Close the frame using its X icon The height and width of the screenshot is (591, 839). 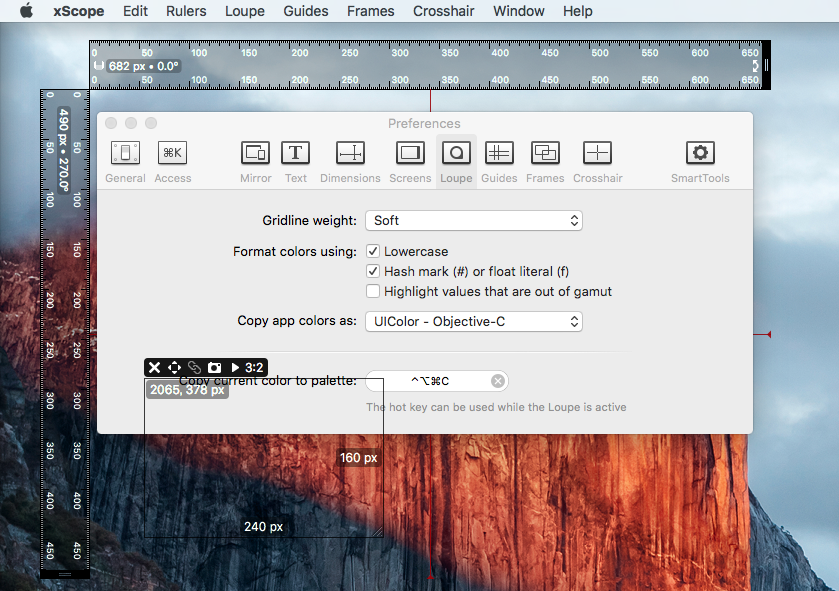coord(154,367)
